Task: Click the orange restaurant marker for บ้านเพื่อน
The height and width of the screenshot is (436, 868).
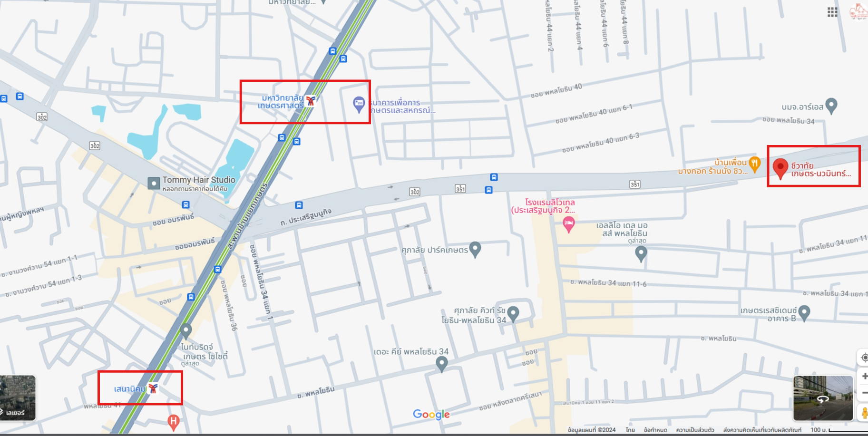Action: 754,164
